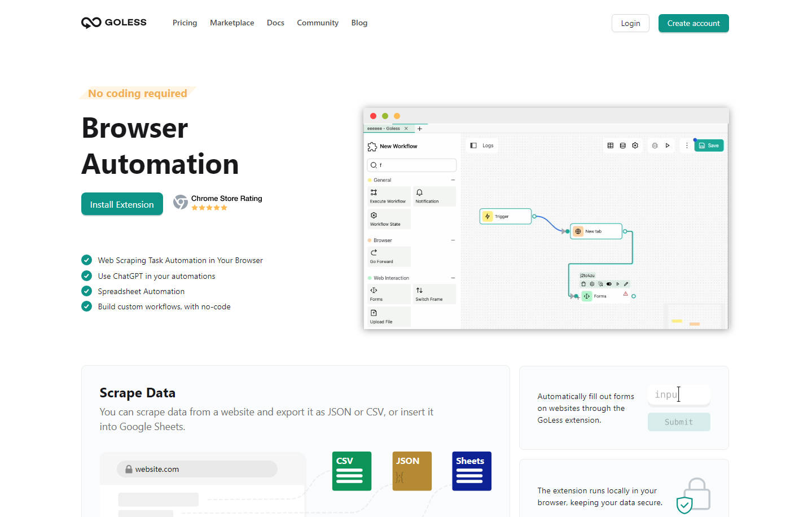812x517 pixels.
Task: Click the Google Sheets file icon
Action: (471, 471)
